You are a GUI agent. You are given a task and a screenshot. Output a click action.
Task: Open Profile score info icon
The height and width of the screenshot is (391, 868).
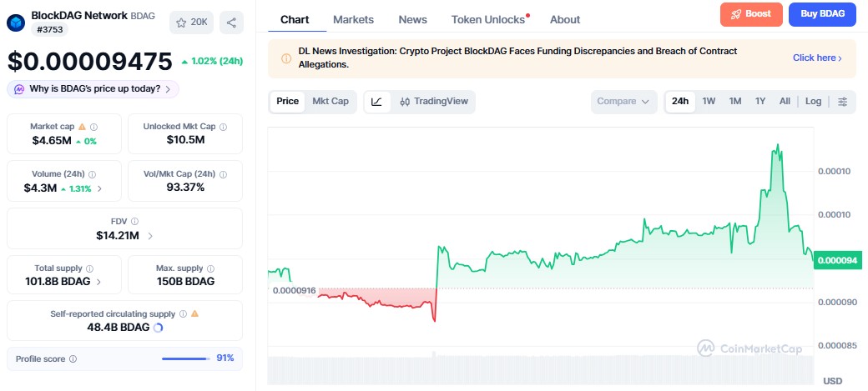73,359
